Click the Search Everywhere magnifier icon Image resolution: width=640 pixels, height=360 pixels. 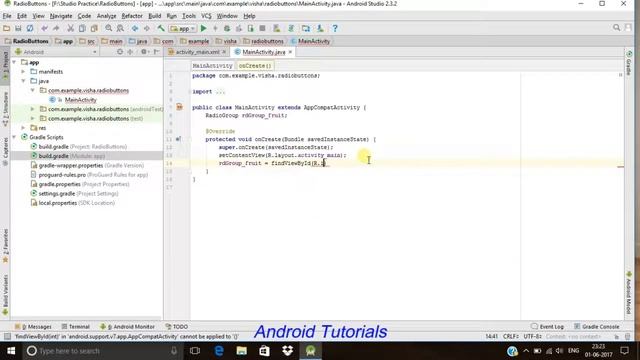[x=616, y=28]
